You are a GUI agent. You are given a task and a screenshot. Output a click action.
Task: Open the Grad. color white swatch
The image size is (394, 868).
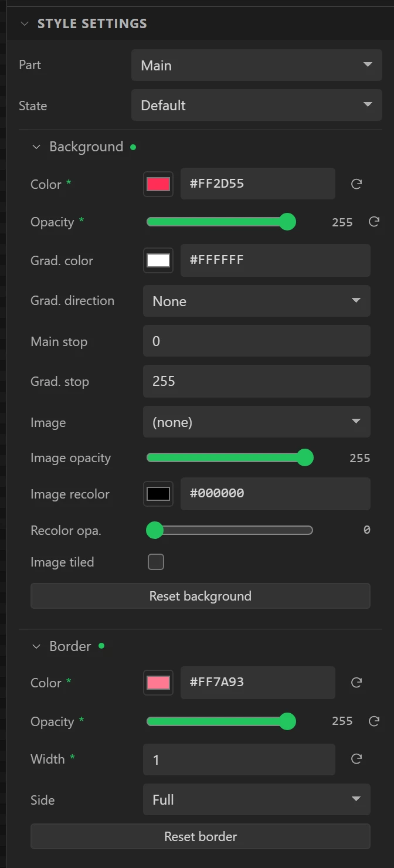click(x=158, y=260)
